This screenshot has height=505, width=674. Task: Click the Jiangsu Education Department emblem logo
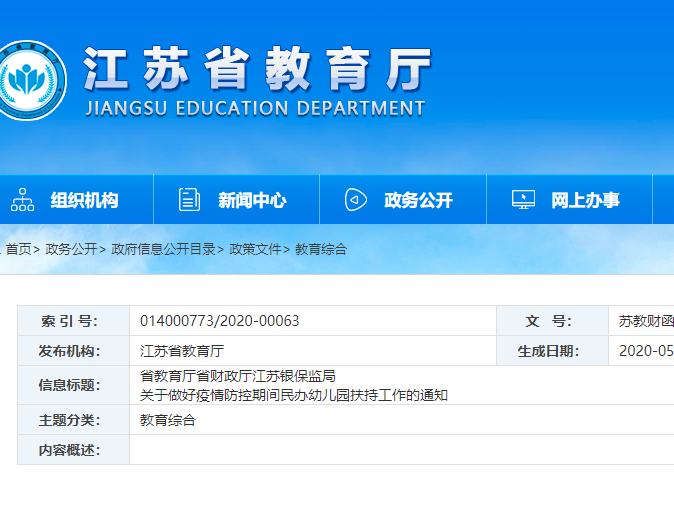(32, 80)
